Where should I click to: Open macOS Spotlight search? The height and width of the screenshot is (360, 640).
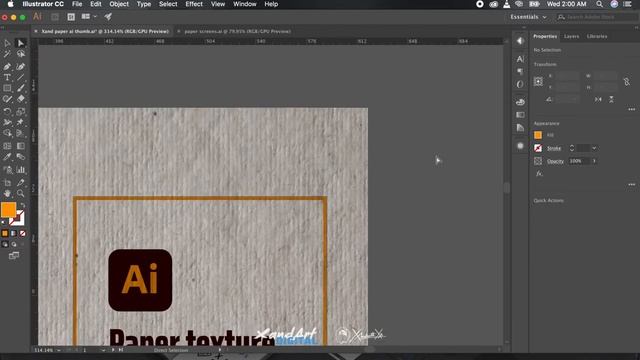[x=599, y=4]
